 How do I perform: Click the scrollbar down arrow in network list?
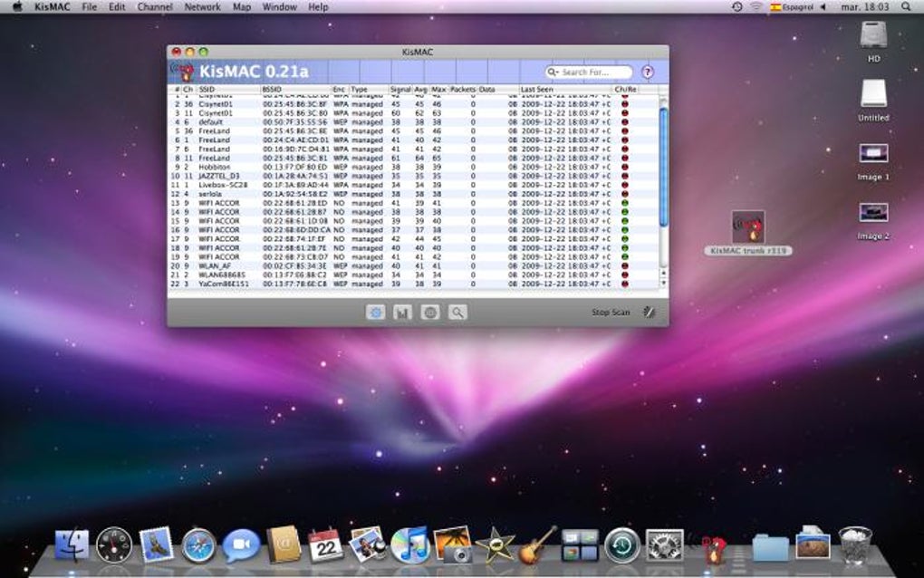[663, 283]
